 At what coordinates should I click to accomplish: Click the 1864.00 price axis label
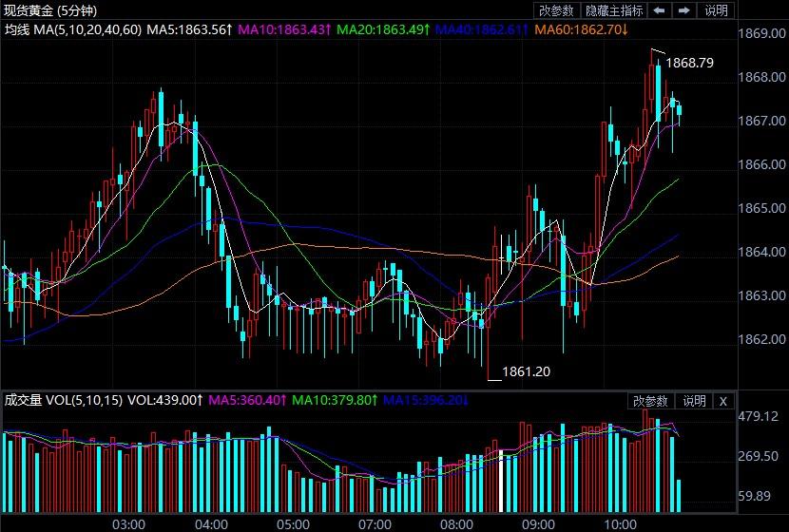click(x=761, y=252)
